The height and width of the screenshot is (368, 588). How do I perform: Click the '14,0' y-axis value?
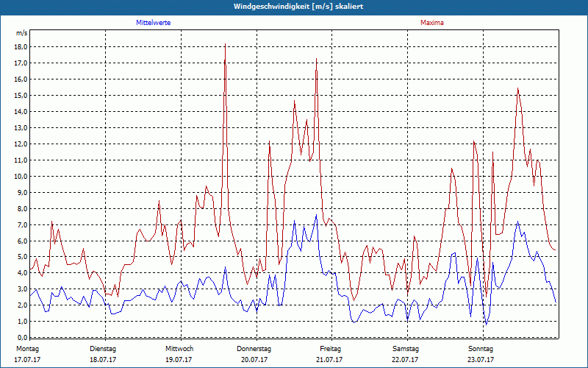pos(21,112)
